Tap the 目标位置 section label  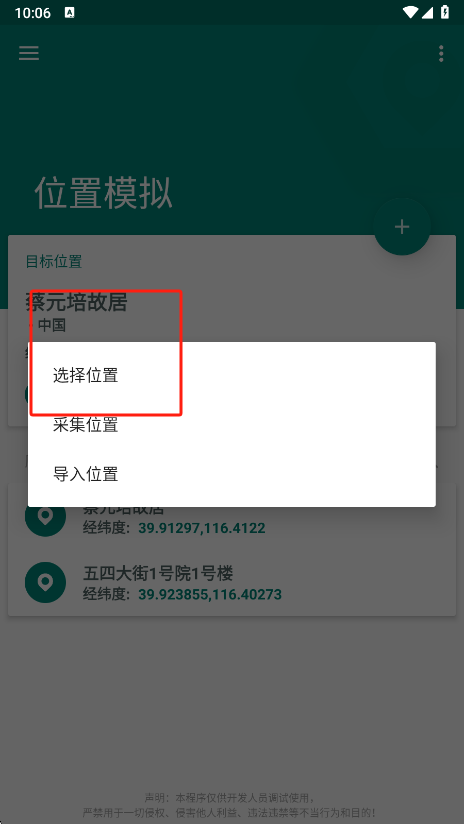[54, 261]
